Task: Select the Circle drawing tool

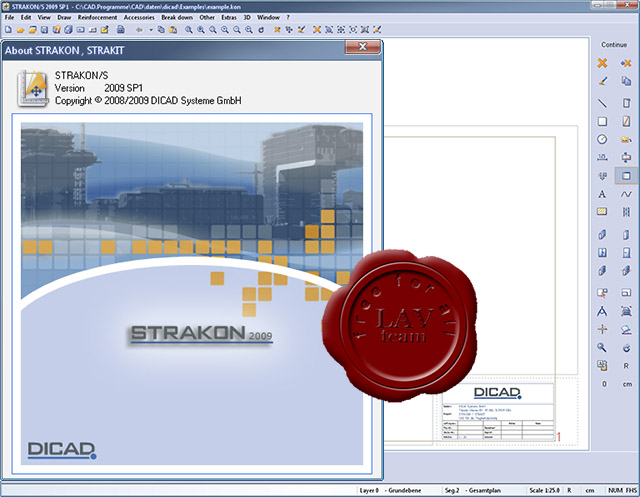Action: tap(602, 140)
